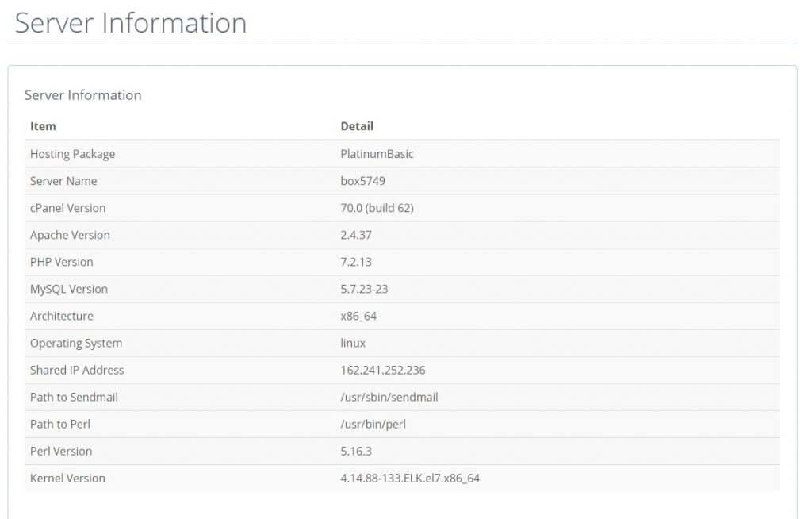Click the "Server Information" panel subheading
Viewport: 812px width, 519px height.
82,95
